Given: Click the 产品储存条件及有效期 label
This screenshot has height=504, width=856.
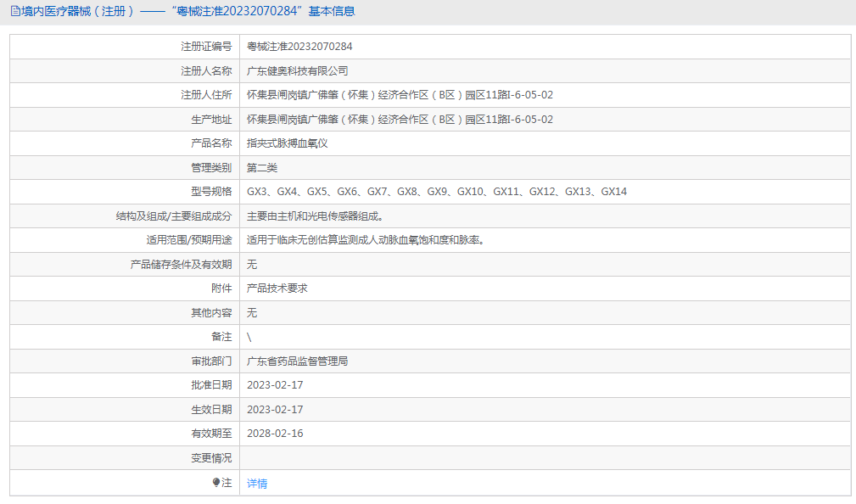Looking at the screenshot, I should click(182, 264).
